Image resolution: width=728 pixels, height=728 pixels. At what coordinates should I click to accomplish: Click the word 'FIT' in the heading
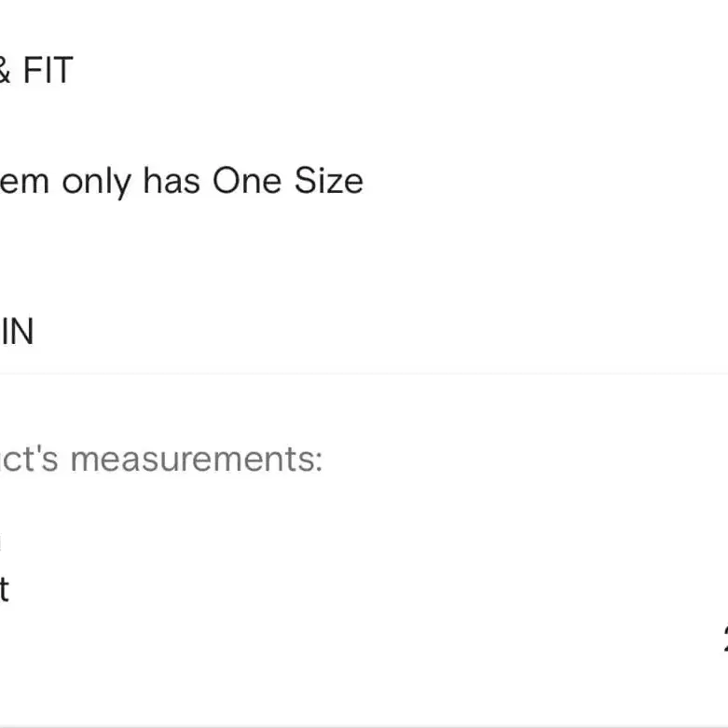[x=48, y=71]
